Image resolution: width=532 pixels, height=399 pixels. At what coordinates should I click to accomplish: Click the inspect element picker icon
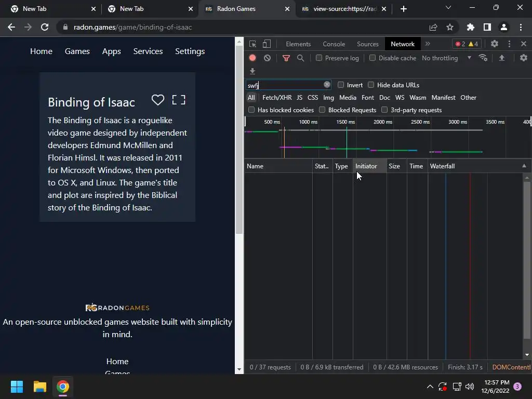pyautogui.click(x=252, y=44)
